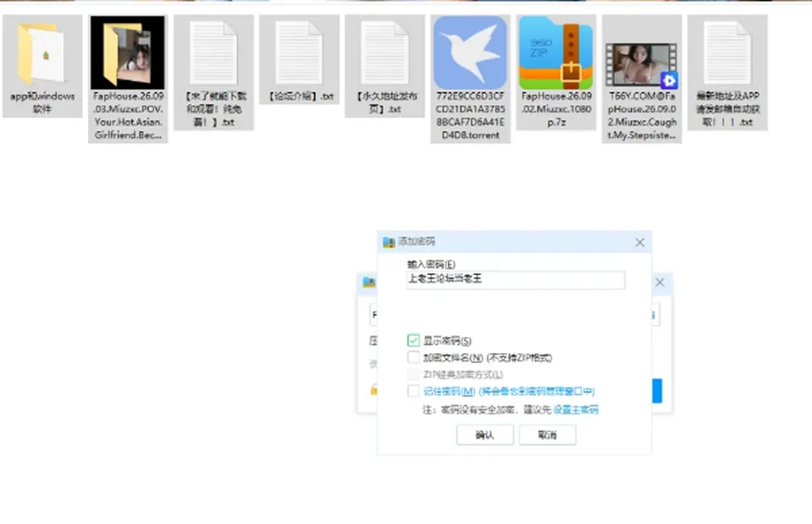812x524 pixels.
Task: Cancel the dialog with 取消 button
Action: coord(547,435)
